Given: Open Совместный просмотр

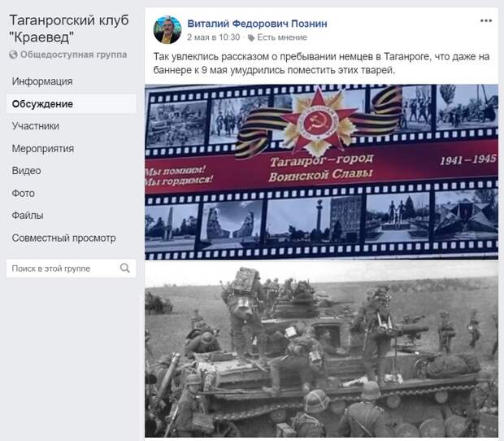Looking at the screenshot, I should (x=63, y=238).
